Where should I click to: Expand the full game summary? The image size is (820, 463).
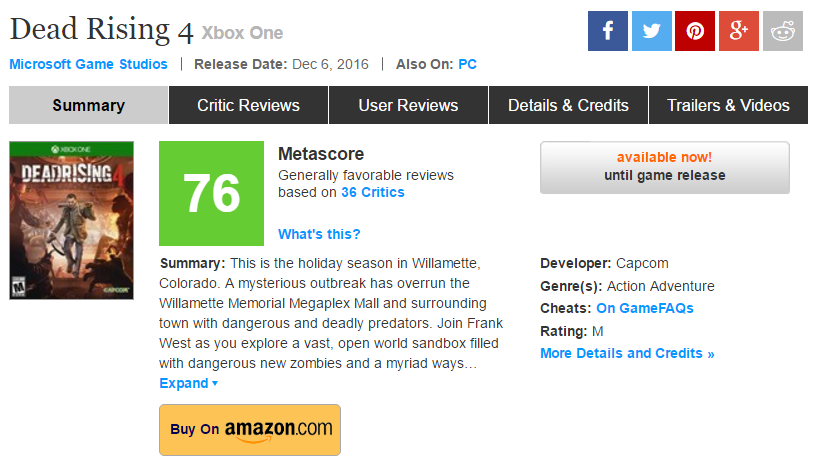(x=188, y=383)
